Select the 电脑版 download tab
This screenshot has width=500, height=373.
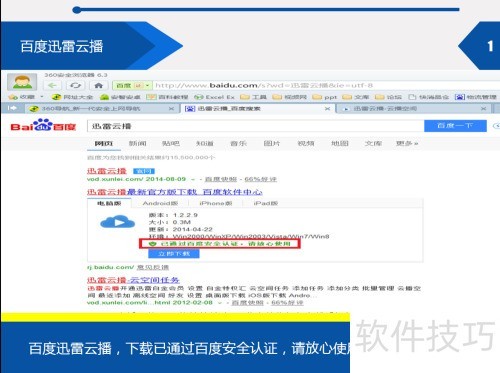(x=109, y=203)
